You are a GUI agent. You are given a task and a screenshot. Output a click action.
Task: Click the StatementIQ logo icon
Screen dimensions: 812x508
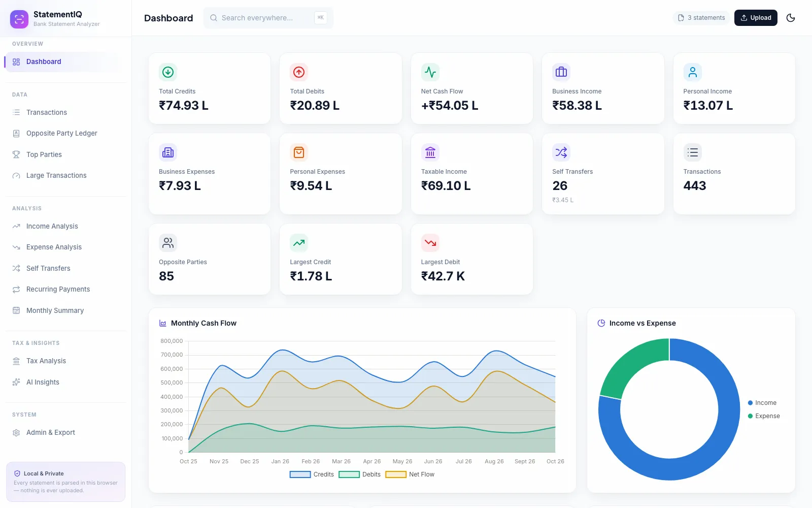point(19,19)
